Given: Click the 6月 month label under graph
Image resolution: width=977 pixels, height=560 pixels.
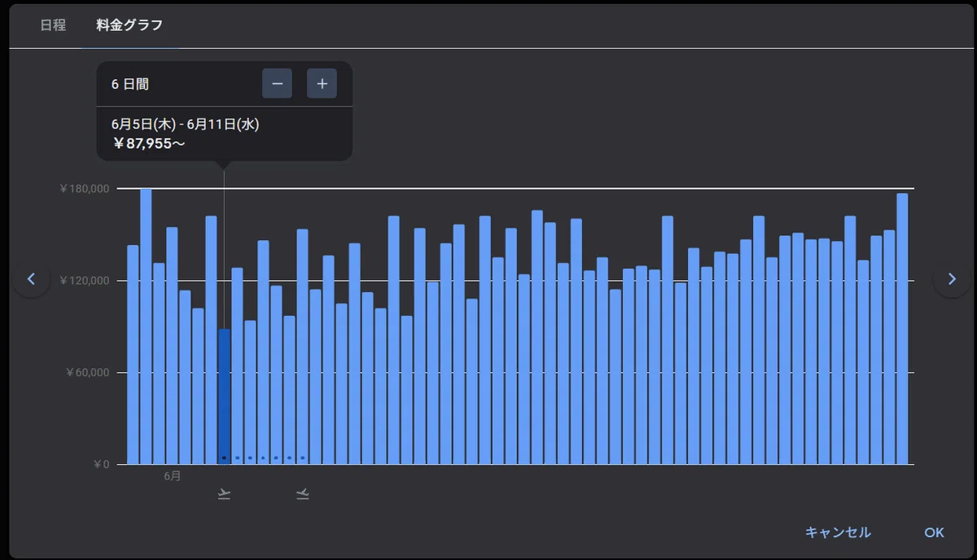Looking at the screenshot, I should click(x=172, y=476).
